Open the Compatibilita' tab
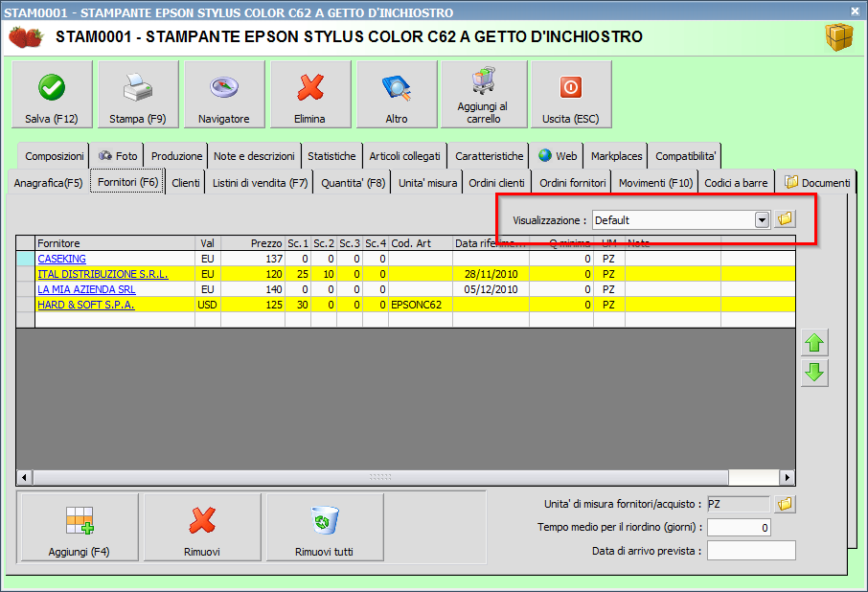Image resolution: width=868 pixels, height=592 pixels. (685, 156)
